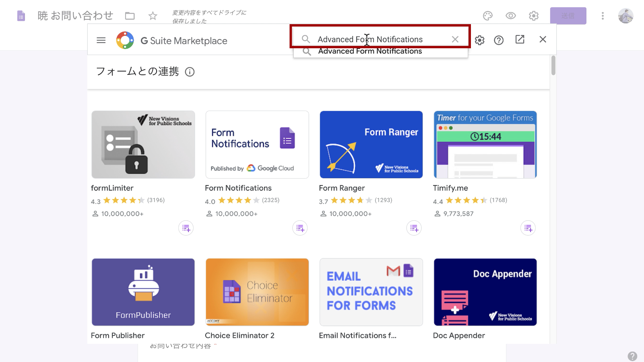Click the formLimiter app title
The image size is (644, 362).
click(112, 188)
